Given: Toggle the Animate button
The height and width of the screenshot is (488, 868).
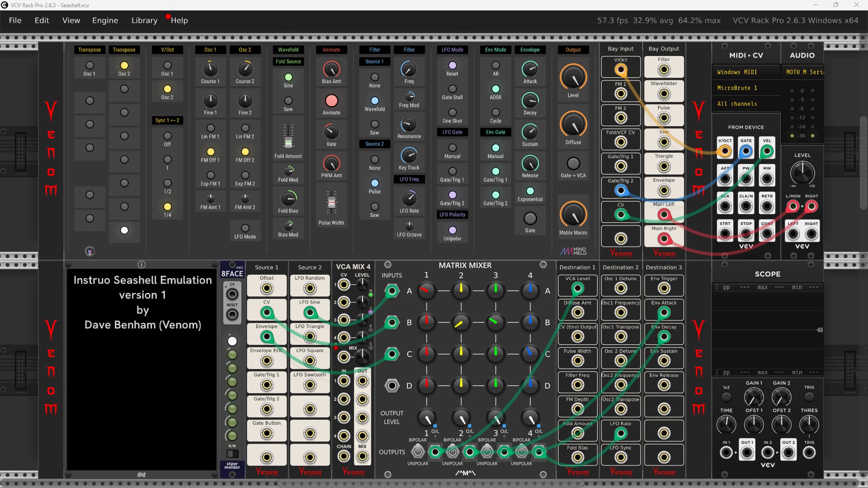Looking at the screenshot, I should point(331,101).
